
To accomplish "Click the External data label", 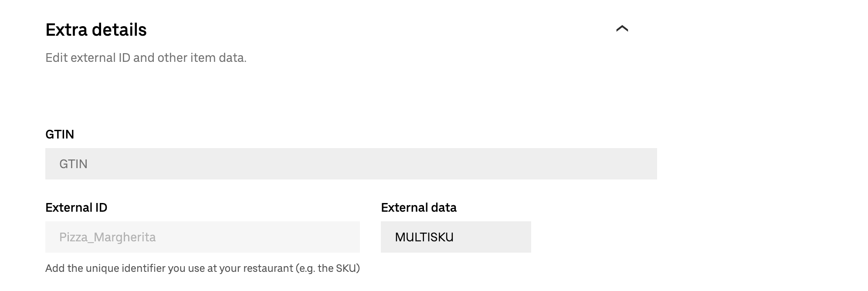I will pos(419,208).
